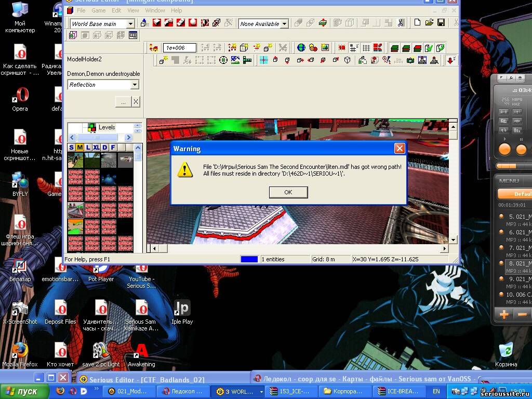Click the green layer with checkmark icon

coord(429,47)
